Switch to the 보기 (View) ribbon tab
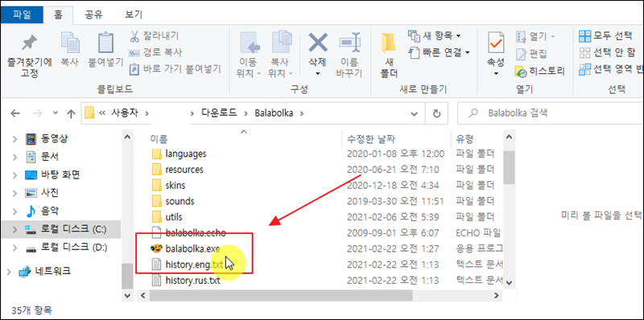The width and height of the screenshot is (644, 320). [134, 15]
